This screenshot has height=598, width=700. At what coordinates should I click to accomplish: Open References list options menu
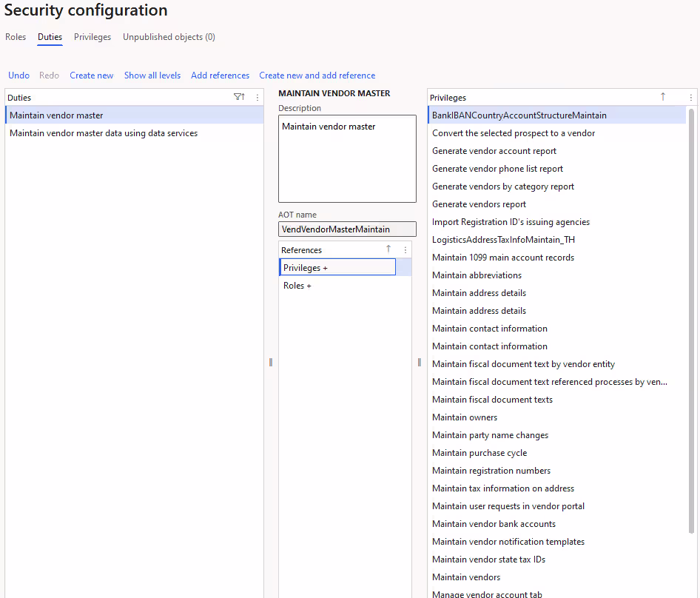405,250
